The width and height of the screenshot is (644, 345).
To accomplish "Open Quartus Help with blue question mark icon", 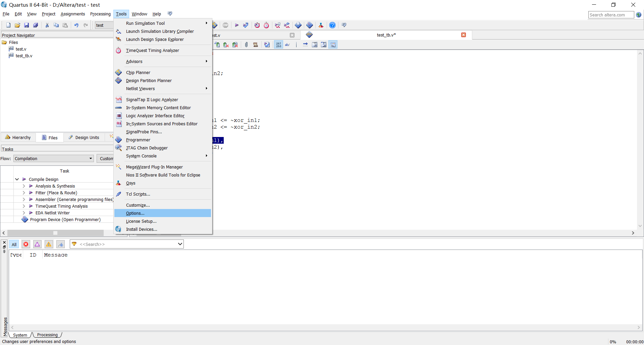I will tap(332, 25).
